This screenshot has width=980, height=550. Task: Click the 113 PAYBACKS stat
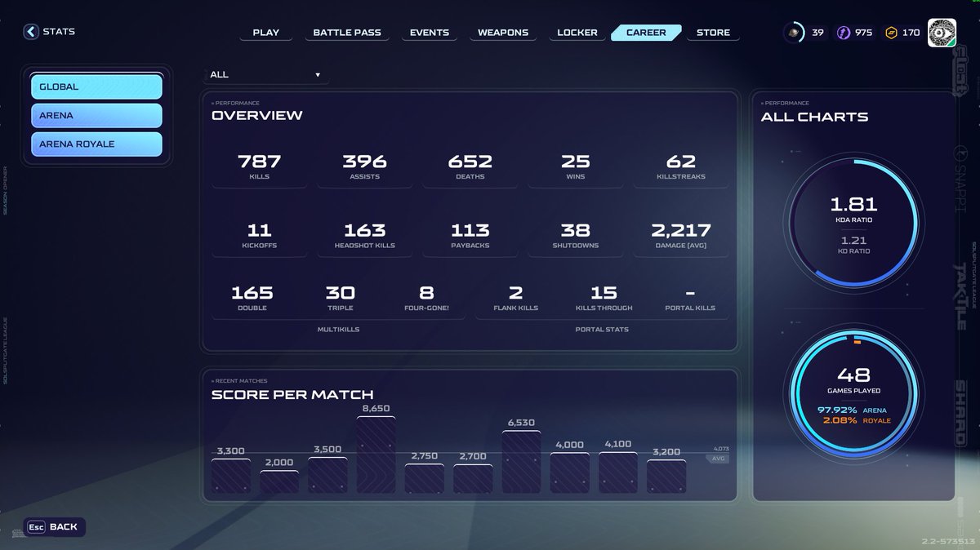(x=470, y=235)
